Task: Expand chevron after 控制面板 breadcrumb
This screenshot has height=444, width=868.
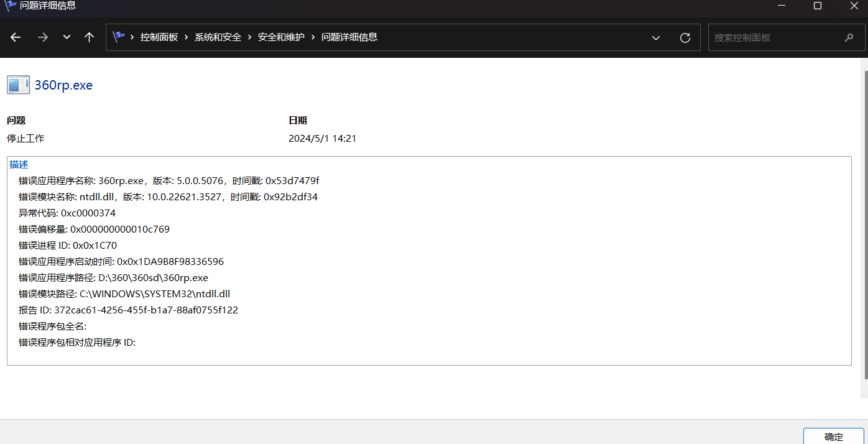Action: 187,37
